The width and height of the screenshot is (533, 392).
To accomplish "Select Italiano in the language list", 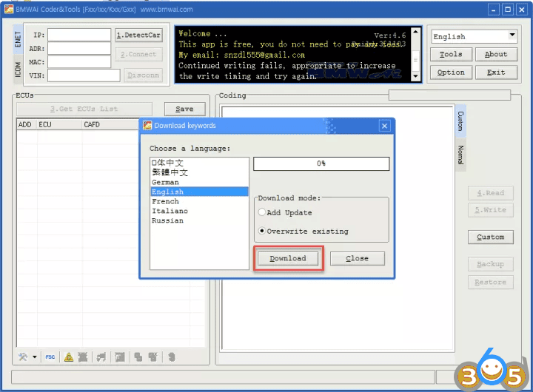I will pyautogui.click(x=199, y=211).
